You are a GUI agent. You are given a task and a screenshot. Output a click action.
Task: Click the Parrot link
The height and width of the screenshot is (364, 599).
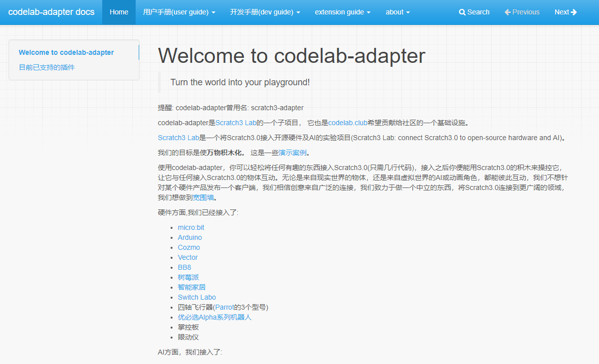click(224, 307)
